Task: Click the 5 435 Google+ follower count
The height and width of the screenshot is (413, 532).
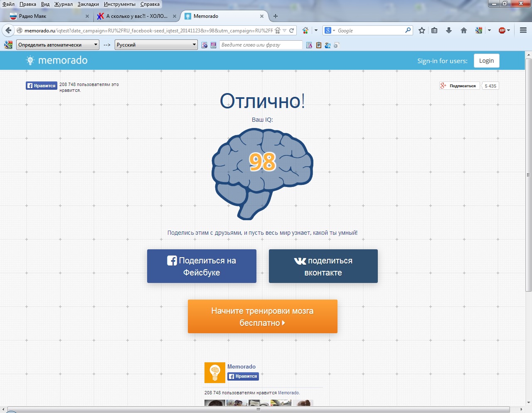Action: click(x=490, y=86)
